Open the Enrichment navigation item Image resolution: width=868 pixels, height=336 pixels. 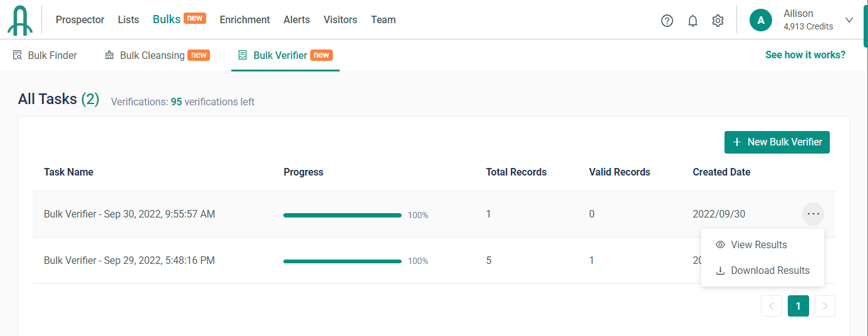tap(244, 19)
